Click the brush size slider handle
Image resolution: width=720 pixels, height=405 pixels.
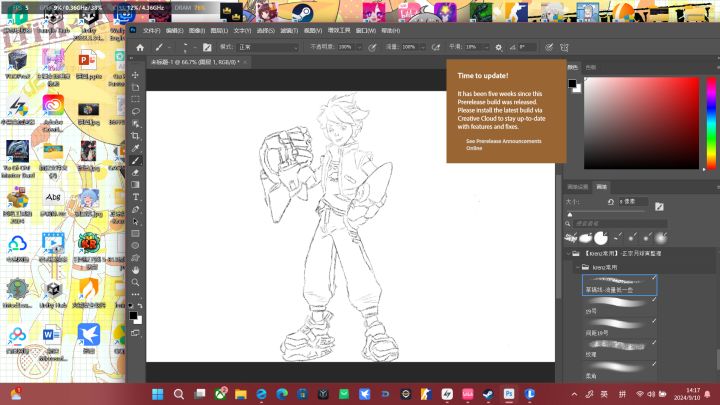pyautogui.click(x=570, y=214)
